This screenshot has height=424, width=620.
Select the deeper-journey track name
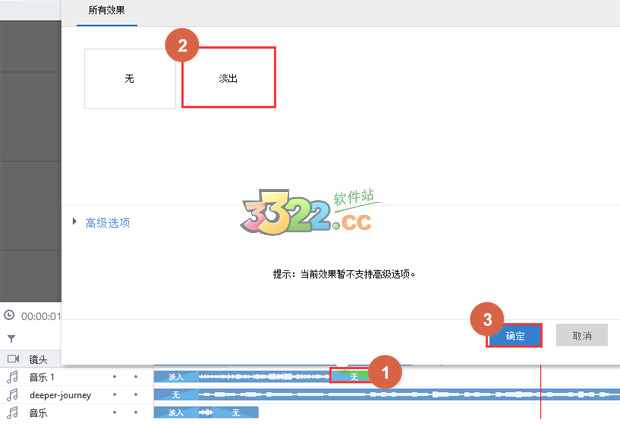point(60,395)
